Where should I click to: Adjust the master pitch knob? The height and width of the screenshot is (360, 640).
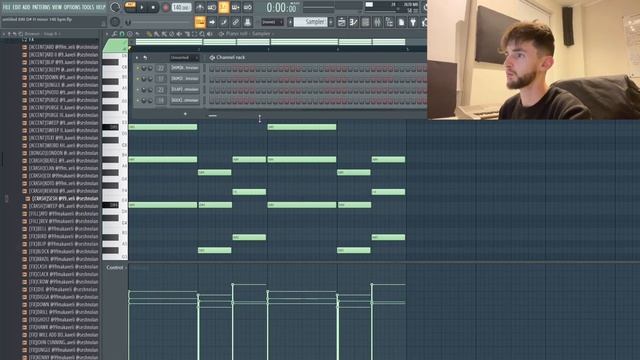pos(115,22)
